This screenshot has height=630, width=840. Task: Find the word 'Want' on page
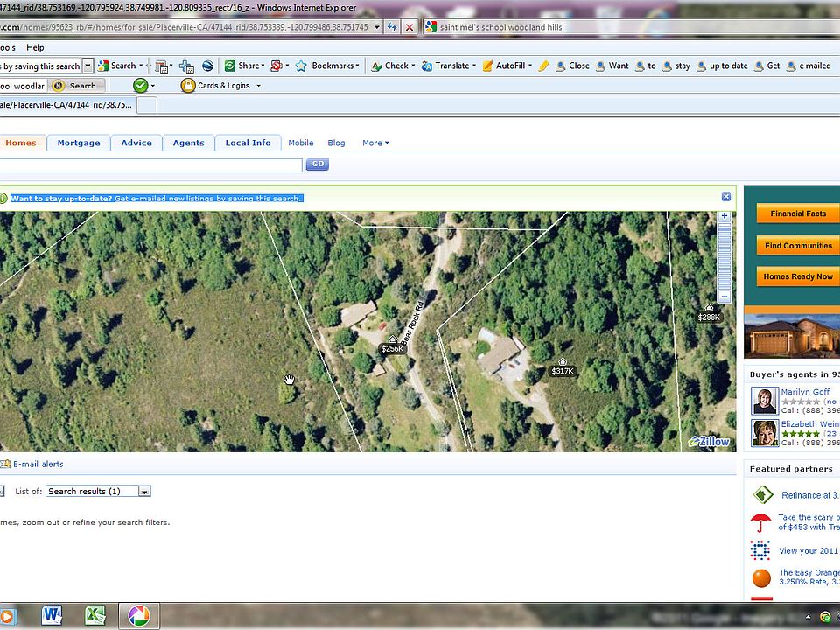612,66
